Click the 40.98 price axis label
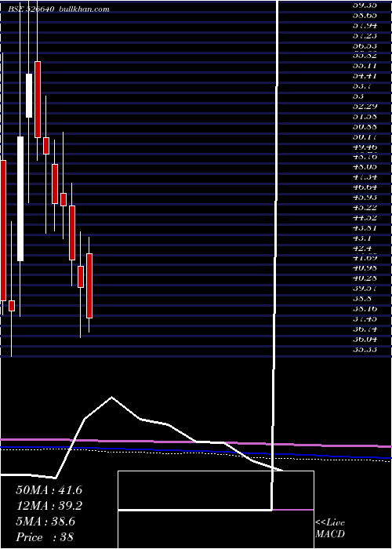This screenshot has width=392, height=549. pyautogui.click(x=365, y=268)
